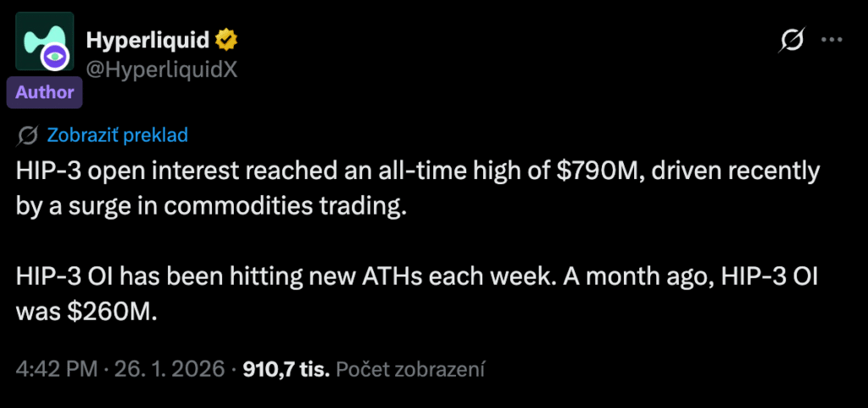This screenshot has width=868, height=408.
Task: Click the Grok icon beside Zobraziť preklad
Action: (27, 135)
